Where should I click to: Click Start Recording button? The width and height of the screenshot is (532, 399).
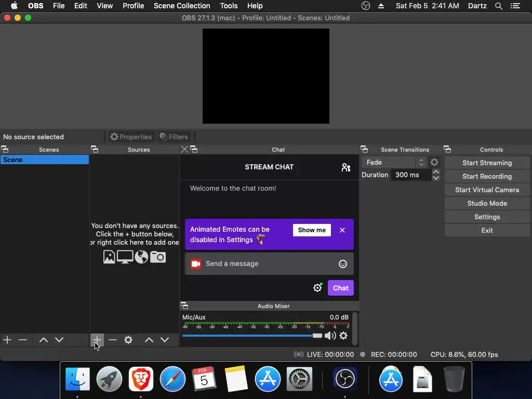point(487,177)
